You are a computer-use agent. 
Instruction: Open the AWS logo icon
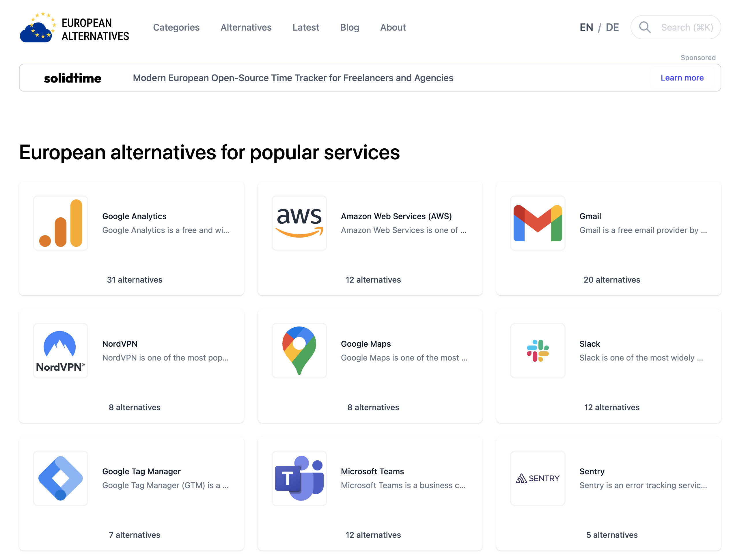[299, 223]
